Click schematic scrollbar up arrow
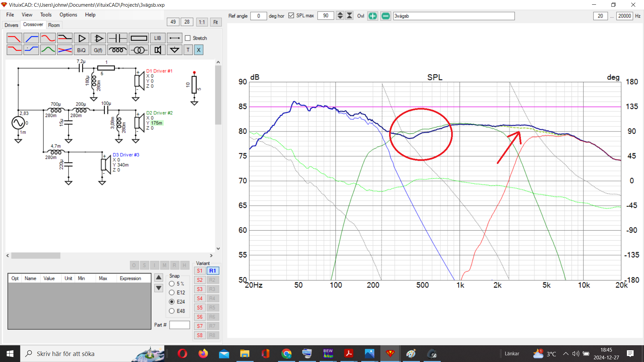The image size is (644, 362). click(x=218, y=62)
